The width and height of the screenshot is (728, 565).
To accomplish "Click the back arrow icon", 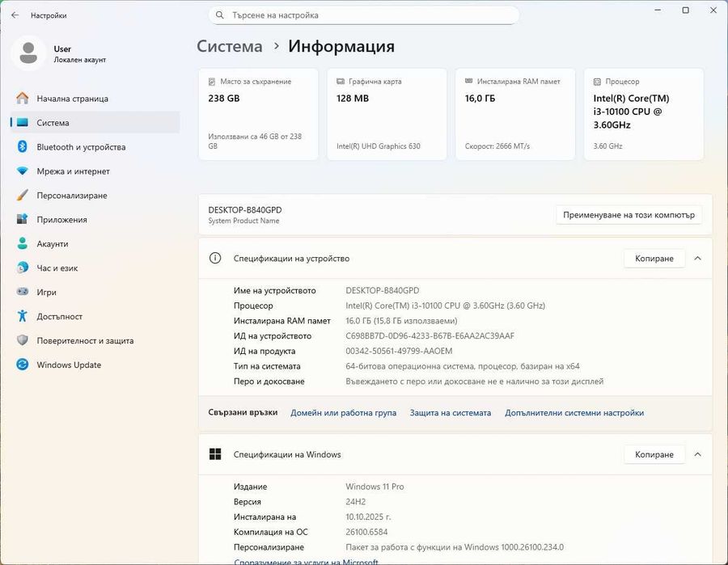I will (x=15, y=15).
